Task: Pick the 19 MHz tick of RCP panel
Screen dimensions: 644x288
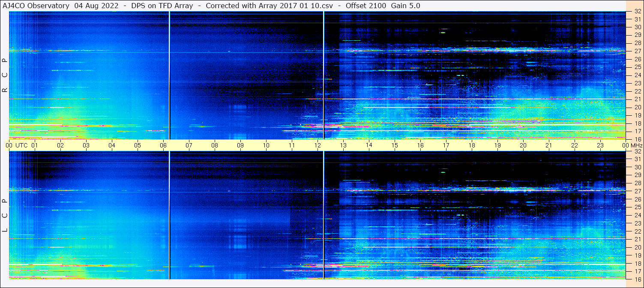Action: (638, 115)
